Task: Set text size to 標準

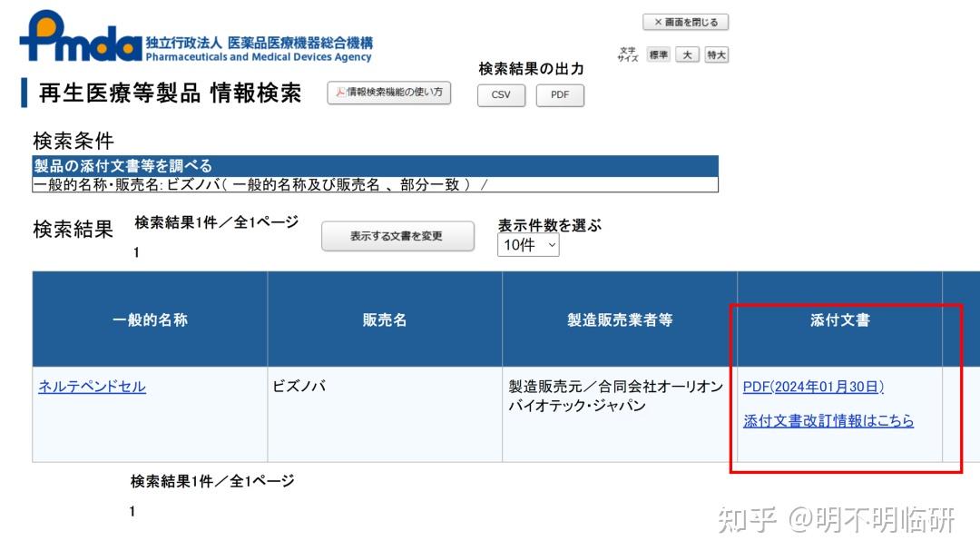Action: [x=658, y=54]
